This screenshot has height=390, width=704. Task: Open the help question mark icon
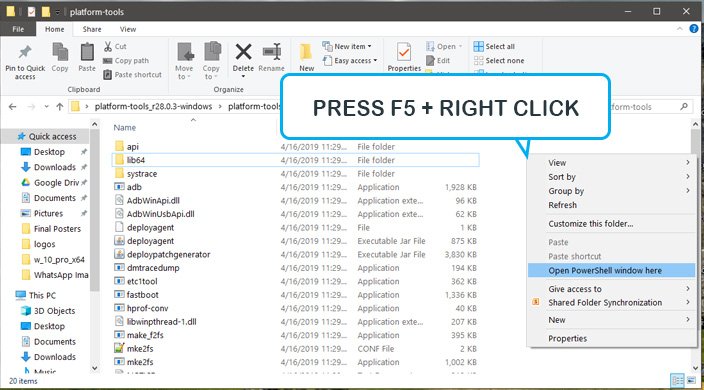694,29
